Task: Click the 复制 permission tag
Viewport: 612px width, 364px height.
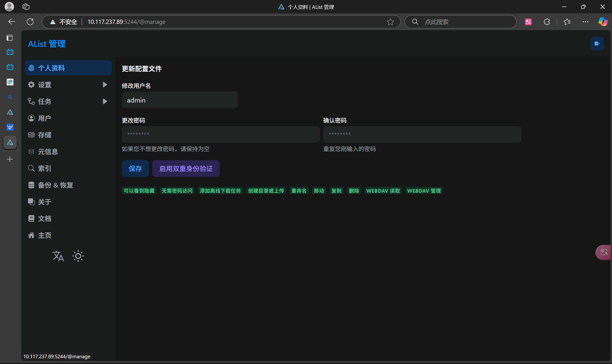Action: (x=336, y=190)
